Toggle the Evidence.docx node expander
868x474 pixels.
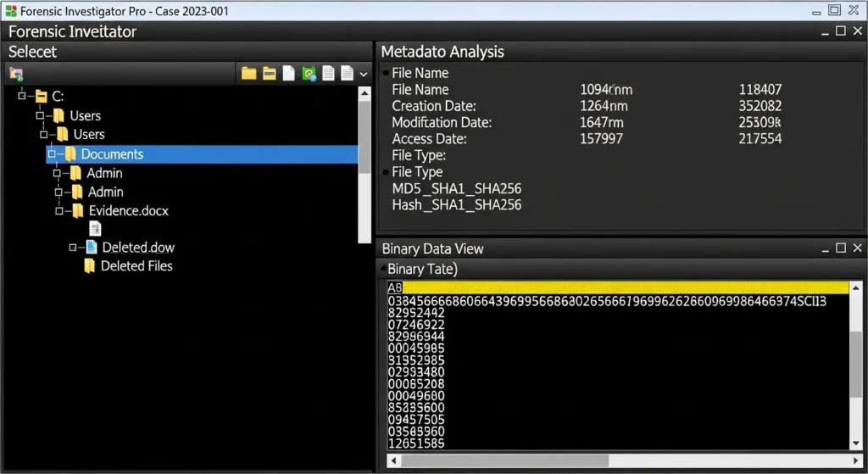pos(59,211)
